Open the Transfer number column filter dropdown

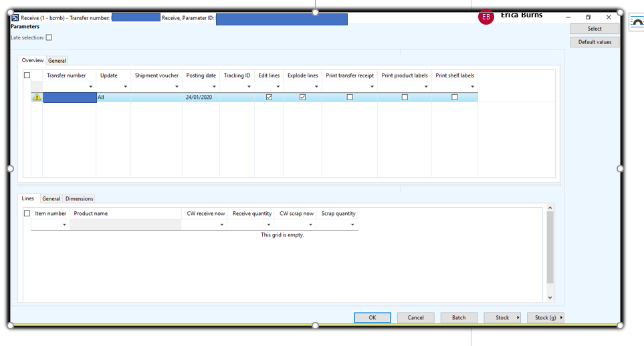[x=90, y=87]
